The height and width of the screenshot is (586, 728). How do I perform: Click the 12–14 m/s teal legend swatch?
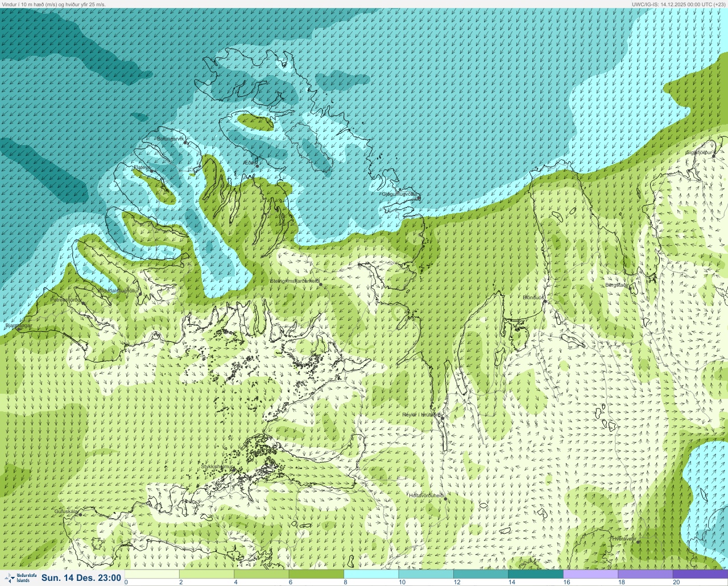pyautogui.click(x=481, y=574)
